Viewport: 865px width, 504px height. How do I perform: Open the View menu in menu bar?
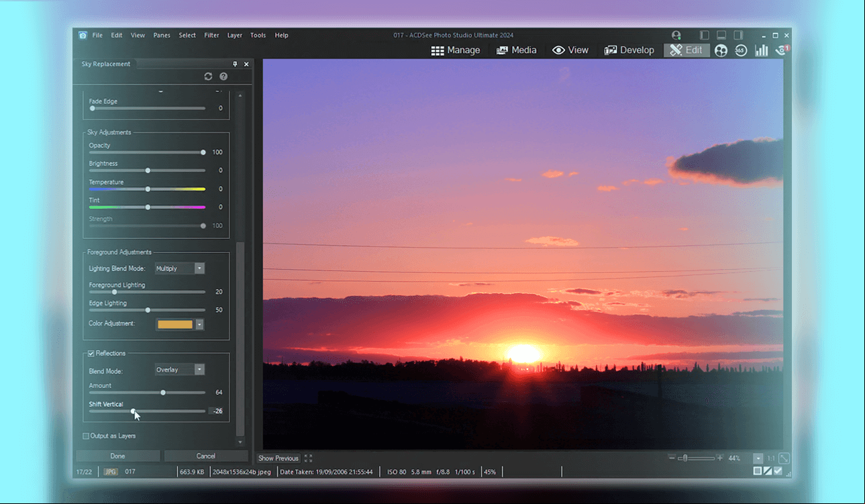coord(138,36)
